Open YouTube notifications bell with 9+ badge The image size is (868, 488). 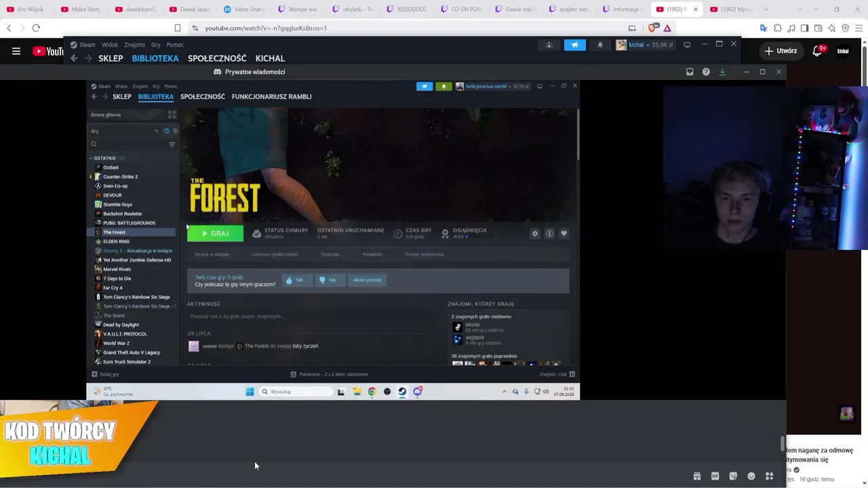(818, 51)
